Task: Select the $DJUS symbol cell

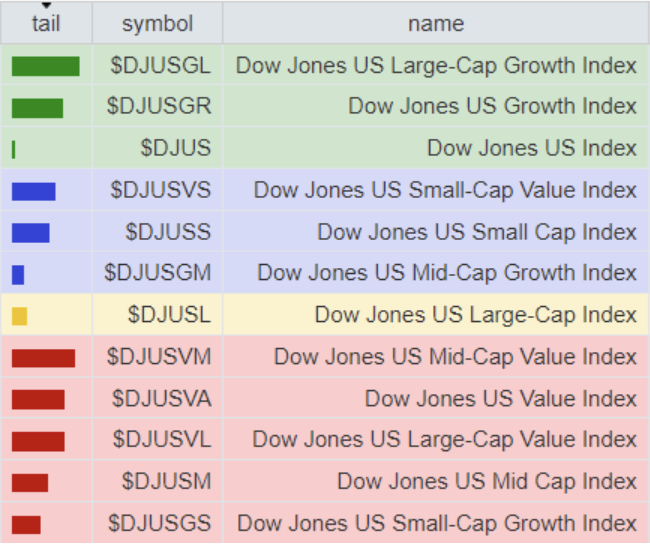Action: [176, 149]
